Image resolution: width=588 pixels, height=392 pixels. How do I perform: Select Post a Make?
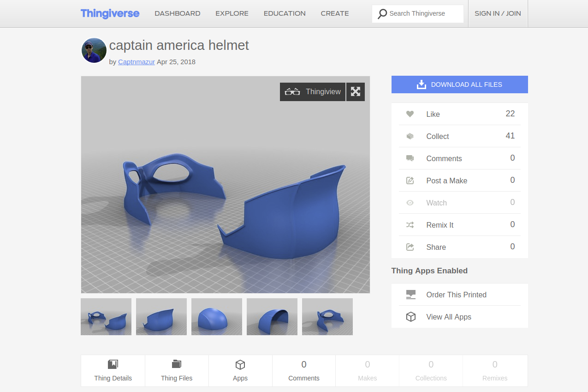coord(460,181)
